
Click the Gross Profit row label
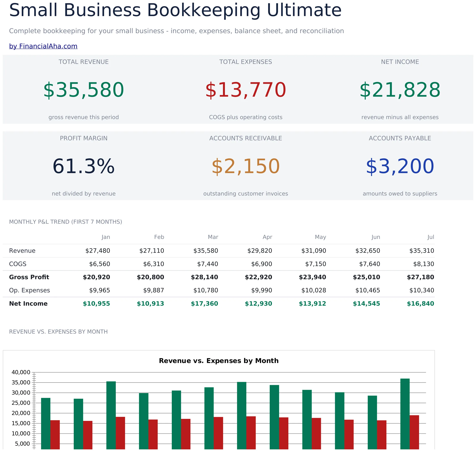(x=29, y=277)
